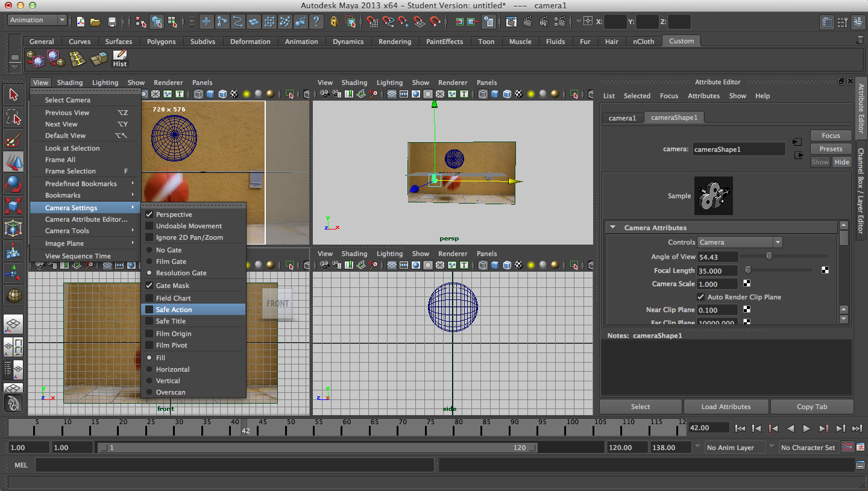
Task: Open the Controls Camera dropdown
Action: tap(740, 242)
